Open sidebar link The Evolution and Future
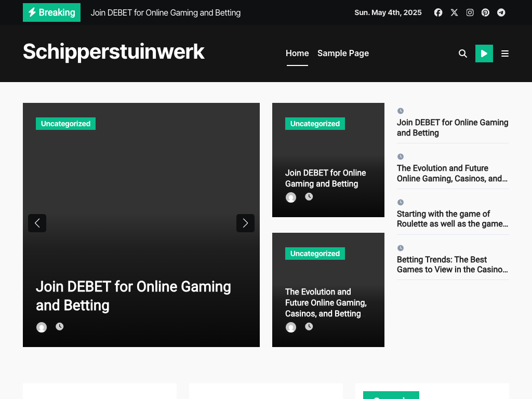 (x=453, y=173)
